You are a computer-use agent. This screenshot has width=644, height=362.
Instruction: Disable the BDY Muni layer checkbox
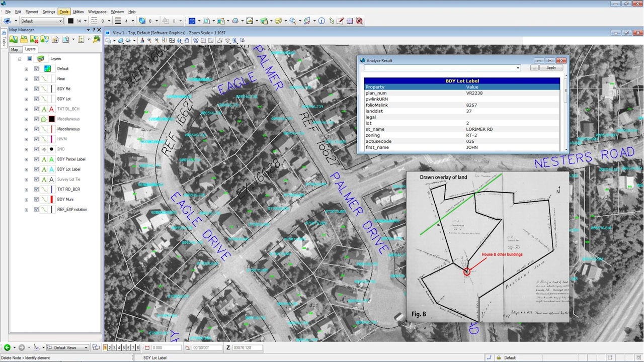[x=36, y=200]
